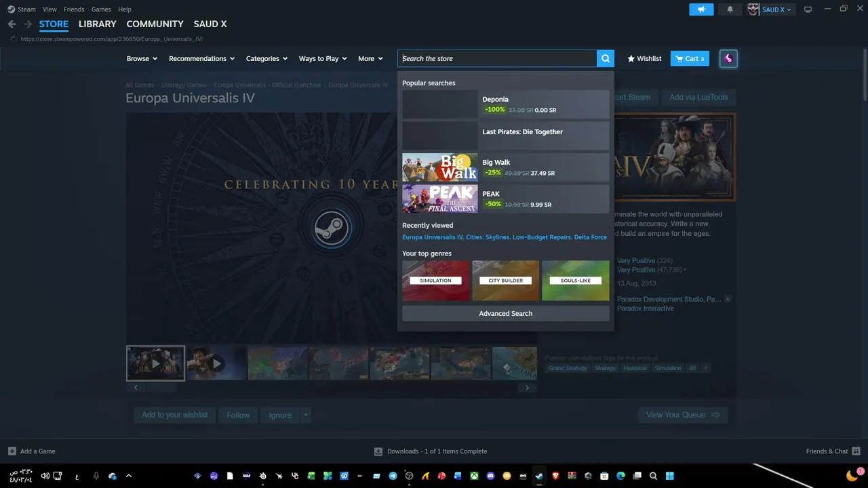This screenshot has height=488, width=868.
Task: Open the Ignore options dropdown arrow
Action: [x=306, y=415]
